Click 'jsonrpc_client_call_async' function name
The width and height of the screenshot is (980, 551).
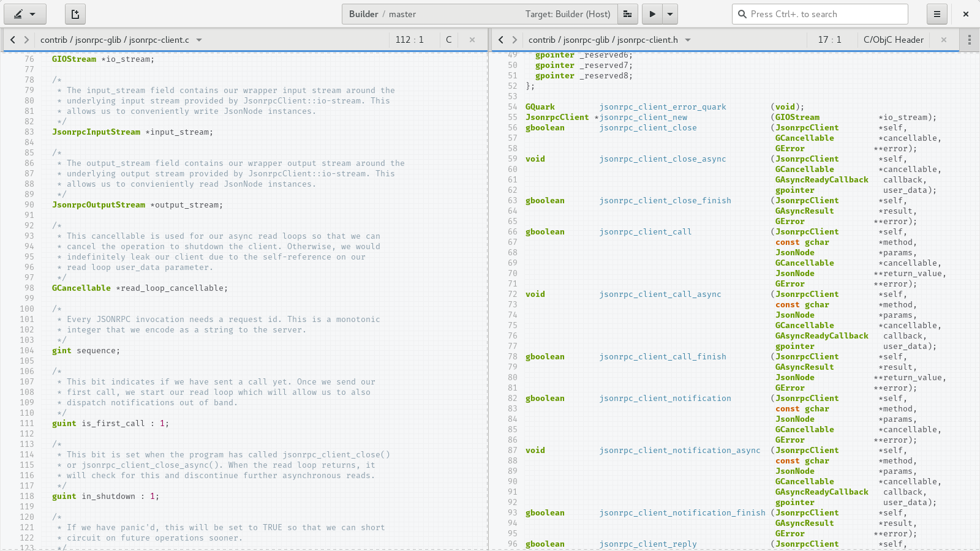point(660,294)
